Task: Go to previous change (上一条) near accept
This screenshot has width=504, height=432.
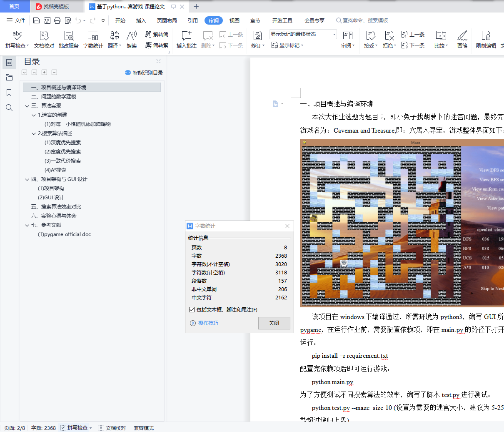Action: pyautogui.click(x=413, y=35)
